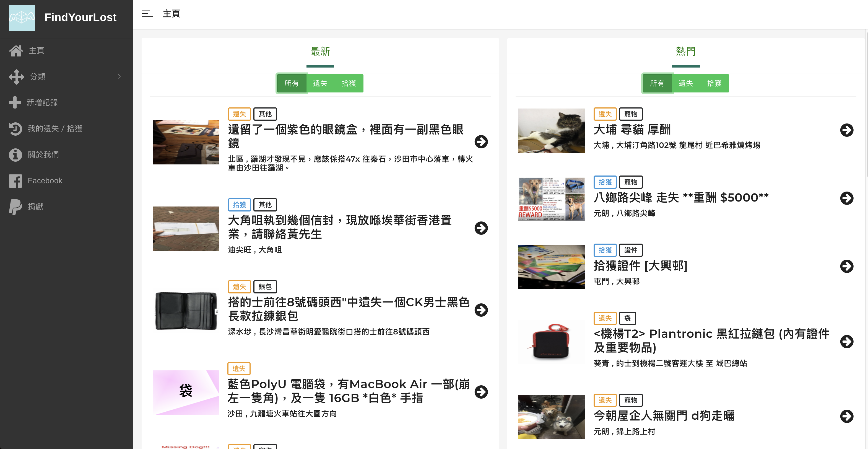The height and width of the screenshot is (449, 868).
Task: Open arrow for 大埔 尋貓 厚酬 post
Action: (846, 130)
